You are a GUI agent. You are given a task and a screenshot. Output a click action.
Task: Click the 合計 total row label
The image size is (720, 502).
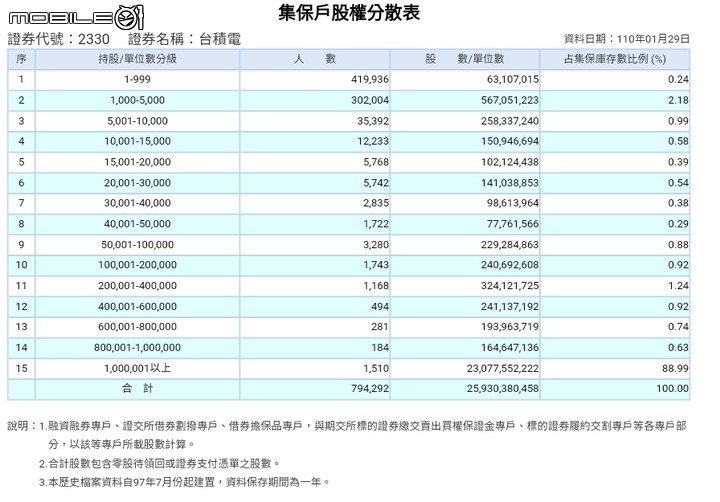pyautogui.click(x=137, y=389)
